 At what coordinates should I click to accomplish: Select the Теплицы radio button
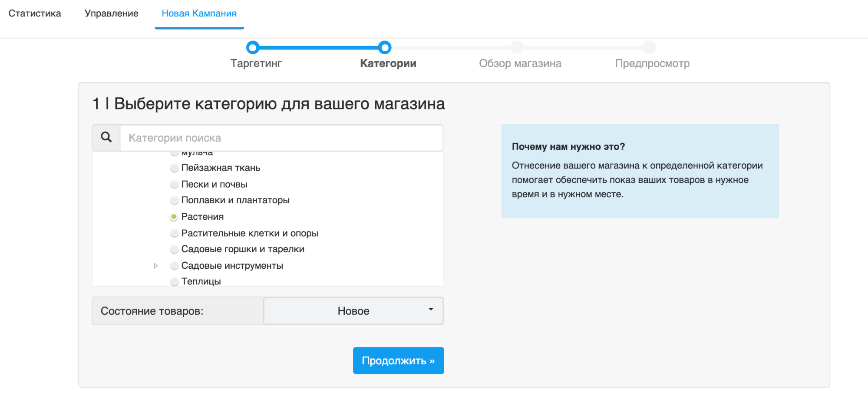click(x=174, y=282)
